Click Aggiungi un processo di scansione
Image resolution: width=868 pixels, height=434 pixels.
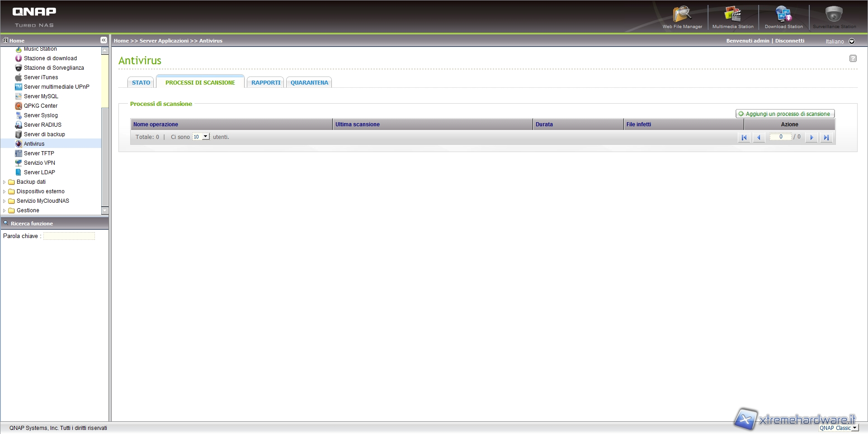point(785,114)
